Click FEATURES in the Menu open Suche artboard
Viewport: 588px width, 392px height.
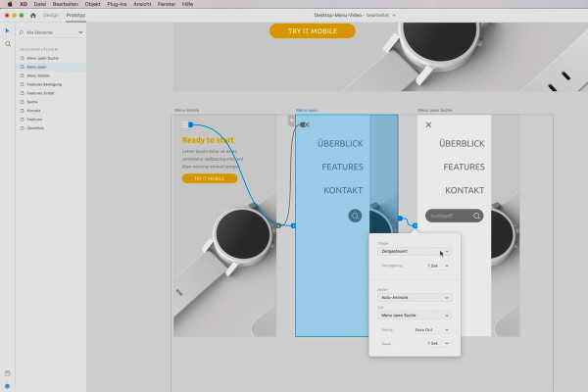[x=464, y=167]
